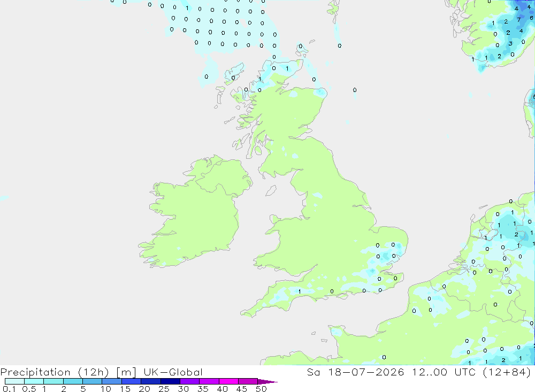This screenshot has height=392, width=535.
Task: Click the '40' legend scale label
Action: click(223, 389)
